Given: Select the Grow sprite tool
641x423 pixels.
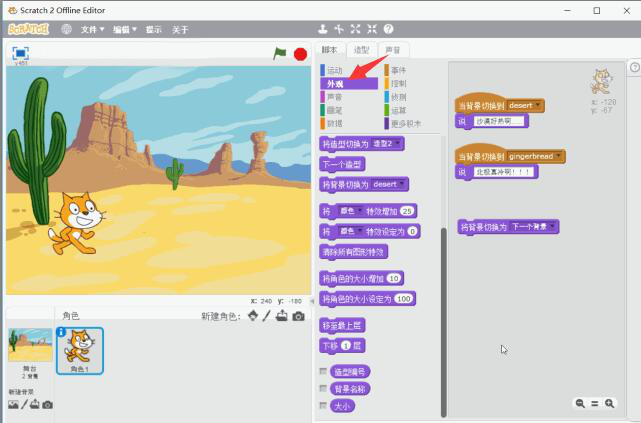Looking at the screenshot, I should (x=355, y=29).
